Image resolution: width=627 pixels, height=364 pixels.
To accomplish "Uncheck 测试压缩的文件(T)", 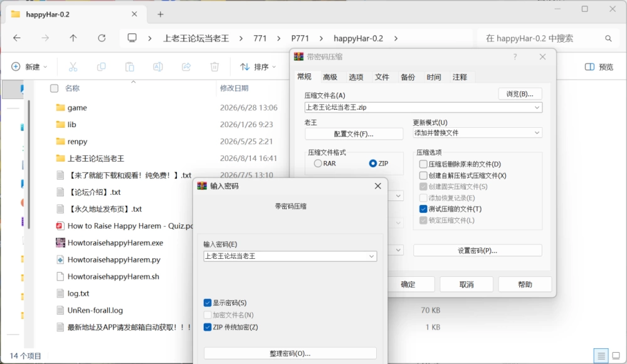I will tap(423, 209).
